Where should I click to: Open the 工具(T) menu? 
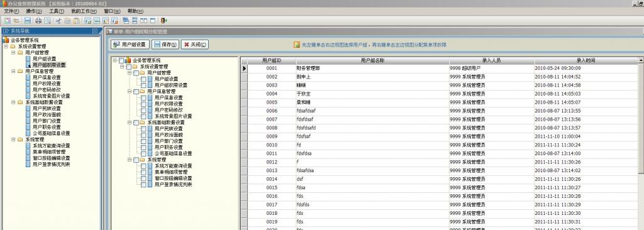point(56,11)
